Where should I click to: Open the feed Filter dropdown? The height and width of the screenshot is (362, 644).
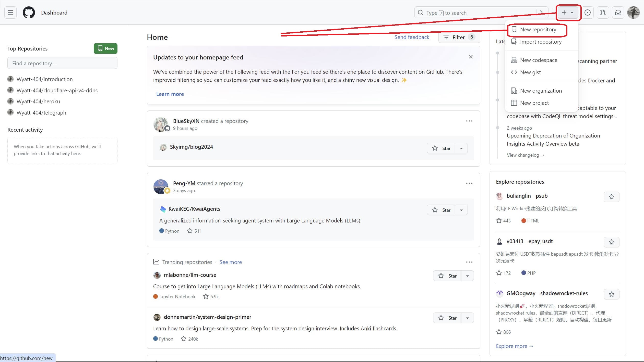point(459,37)
